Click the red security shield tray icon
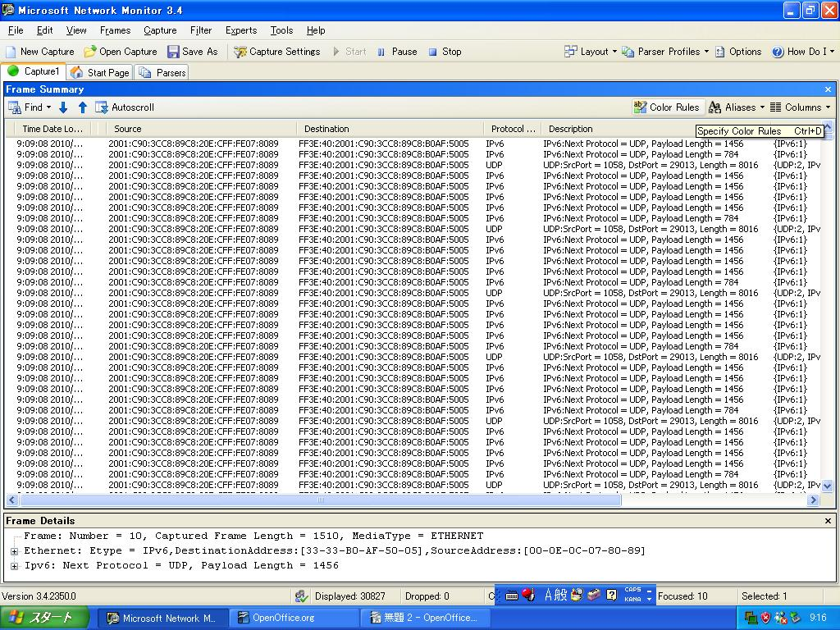 pyautogui.click(x=766, y=619)
